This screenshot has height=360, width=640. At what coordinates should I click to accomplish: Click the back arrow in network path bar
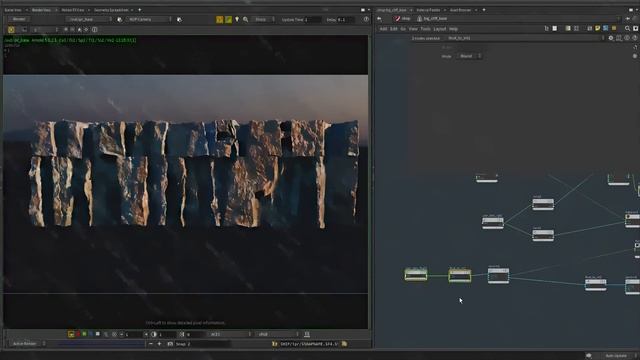(380, 19)
